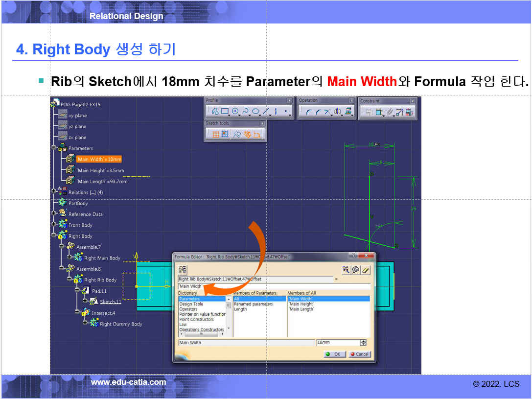
Task: Select 'Renamed parameters' in Members of Parameters
Action: click(254, 304)
